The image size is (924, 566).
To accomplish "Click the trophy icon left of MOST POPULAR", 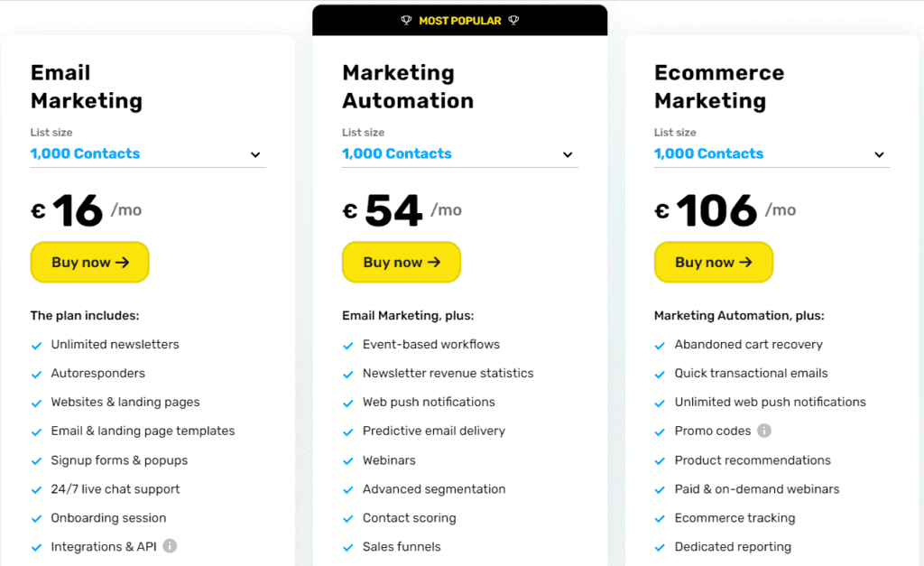I will [406, 21].
